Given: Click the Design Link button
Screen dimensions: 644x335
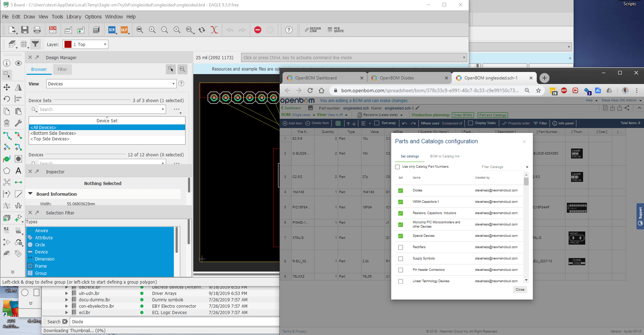Looking at the screenshot, I should pos(313,30).
